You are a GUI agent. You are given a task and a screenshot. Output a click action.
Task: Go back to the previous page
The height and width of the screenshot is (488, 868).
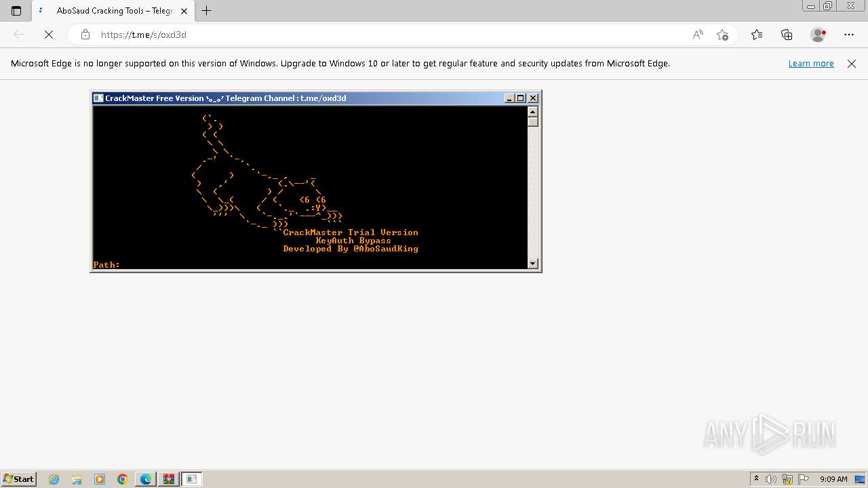(19, 35)
